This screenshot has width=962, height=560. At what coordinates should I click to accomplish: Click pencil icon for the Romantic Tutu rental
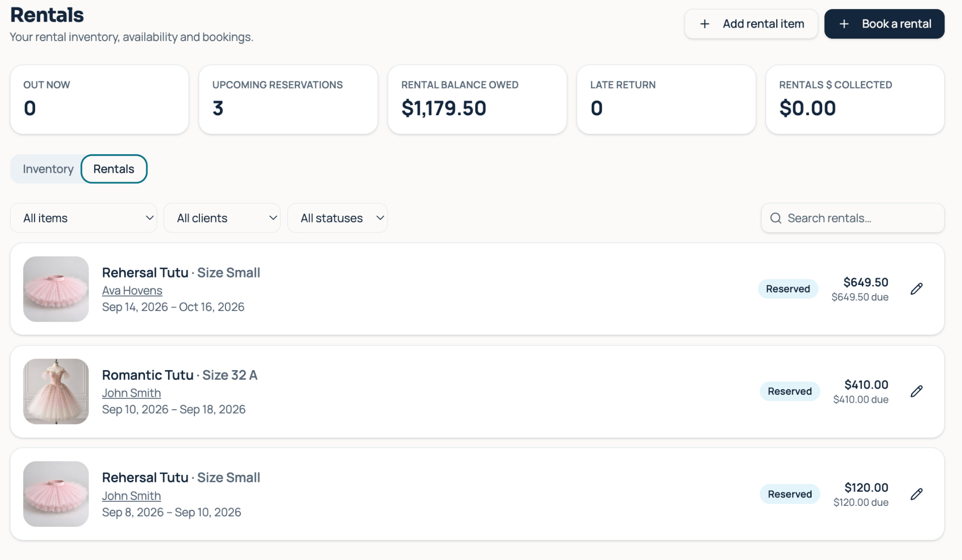(916, 391)
